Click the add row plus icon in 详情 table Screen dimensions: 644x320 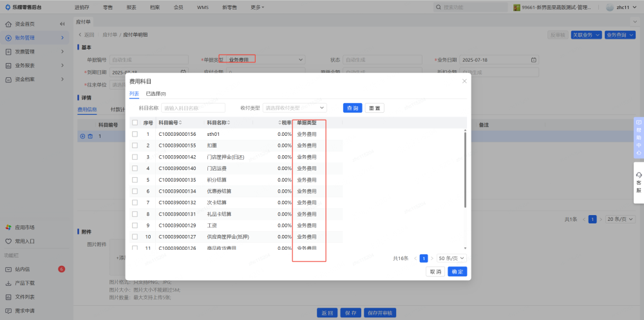click(x=82, y=136)
